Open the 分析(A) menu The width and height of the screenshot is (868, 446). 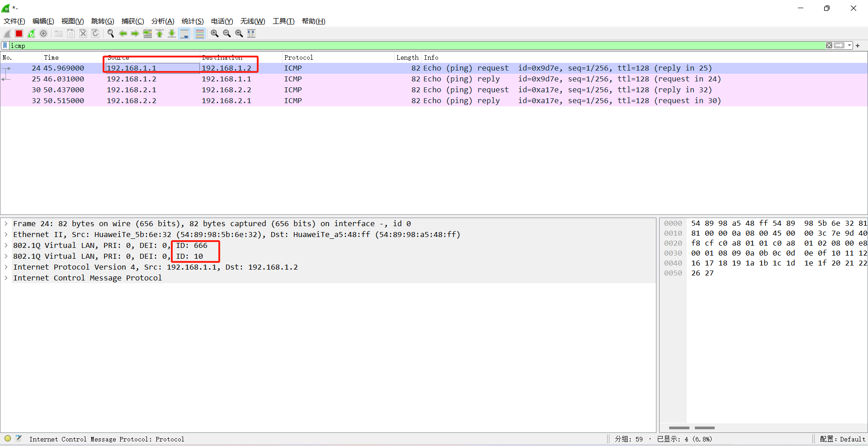[x=163, y=21]
